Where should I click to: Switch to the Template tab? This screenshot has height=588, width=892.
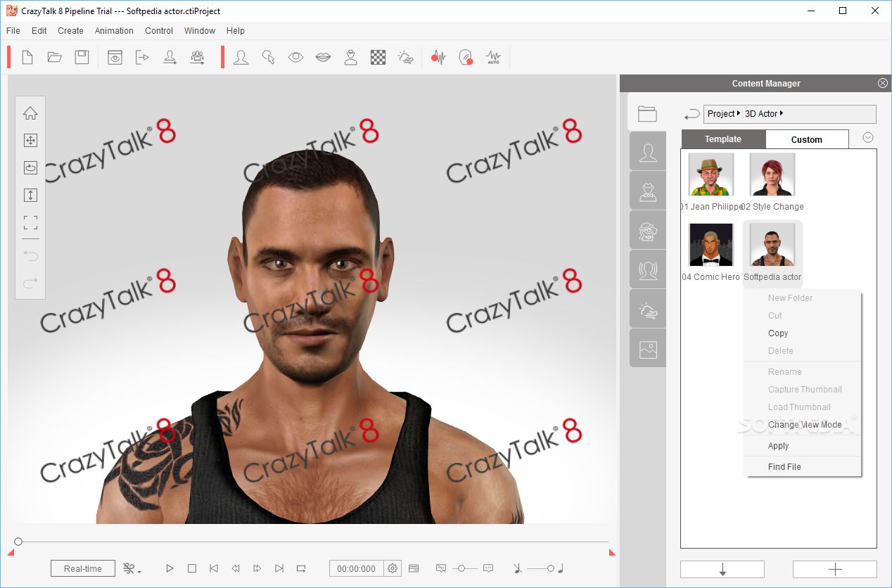723,139
